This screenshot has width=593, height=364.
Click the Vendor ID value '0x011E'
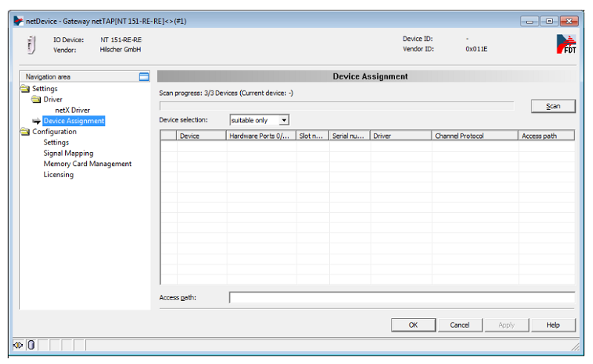point(477,49)
